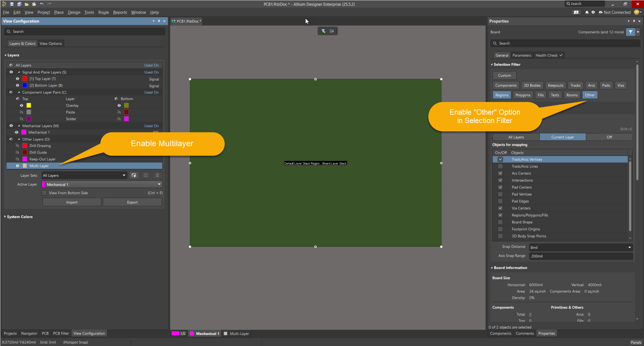This screenshot has height=346, width=644.
Task: Click the Export button
Action: coord(132,202)
